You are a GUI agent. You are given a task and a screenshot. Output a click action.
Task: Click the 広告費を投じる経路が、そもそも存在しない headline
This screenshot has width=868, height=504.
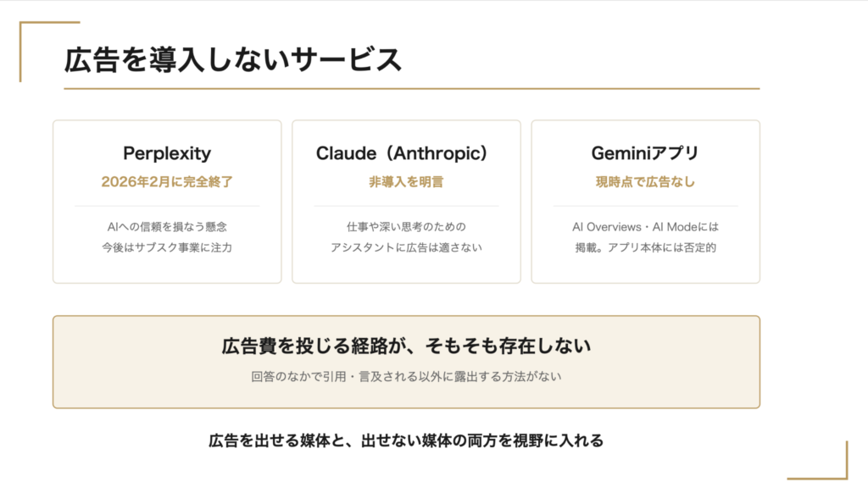(x=406, y=346)
